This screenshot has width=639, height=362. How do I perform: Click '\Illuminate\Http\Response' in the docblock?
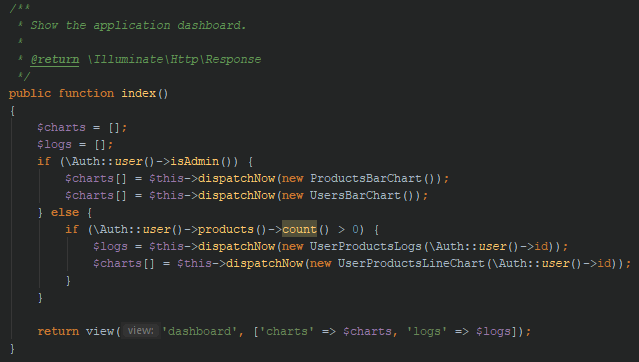point(174,60)
